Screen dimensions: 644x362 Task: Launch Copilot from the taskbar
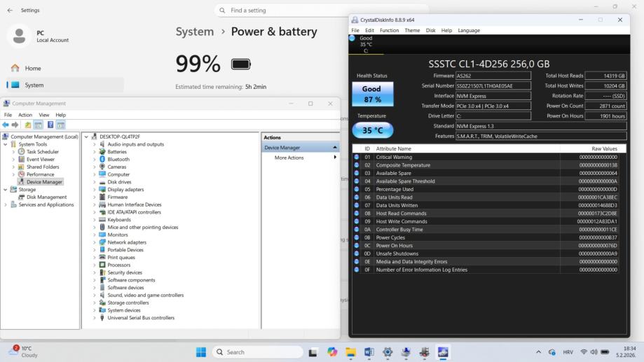[x=332, y=352]
